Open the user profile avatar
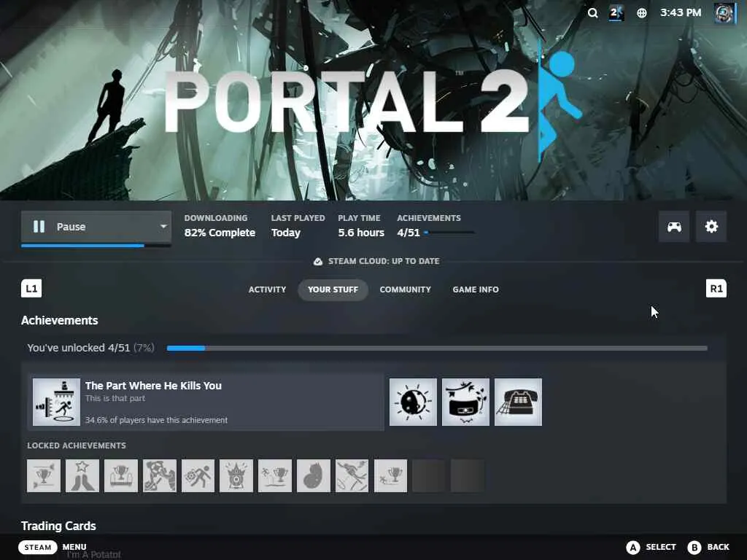This screenshot has width=747, height=560. 724,13
